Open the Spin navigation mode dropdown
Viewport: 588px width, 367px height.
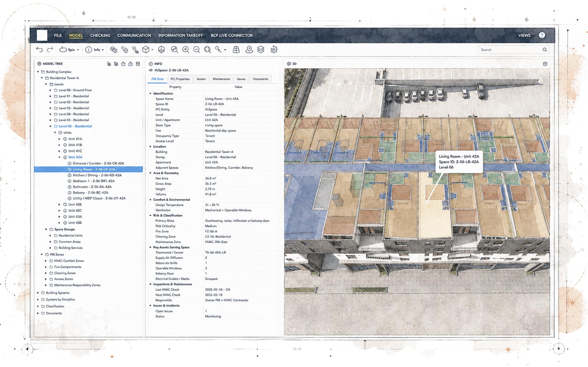69,50
